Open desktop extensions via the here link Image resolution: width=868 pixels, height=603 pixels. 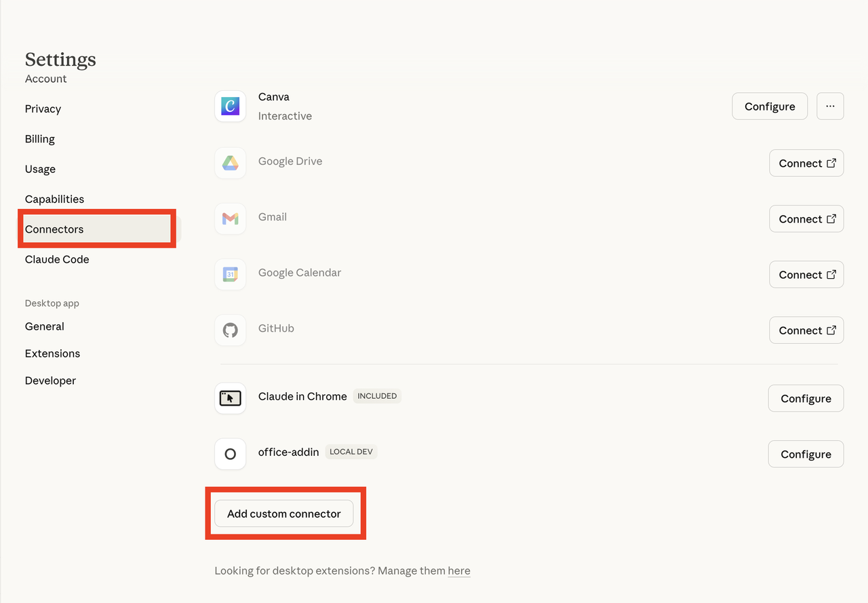(459, 570)
